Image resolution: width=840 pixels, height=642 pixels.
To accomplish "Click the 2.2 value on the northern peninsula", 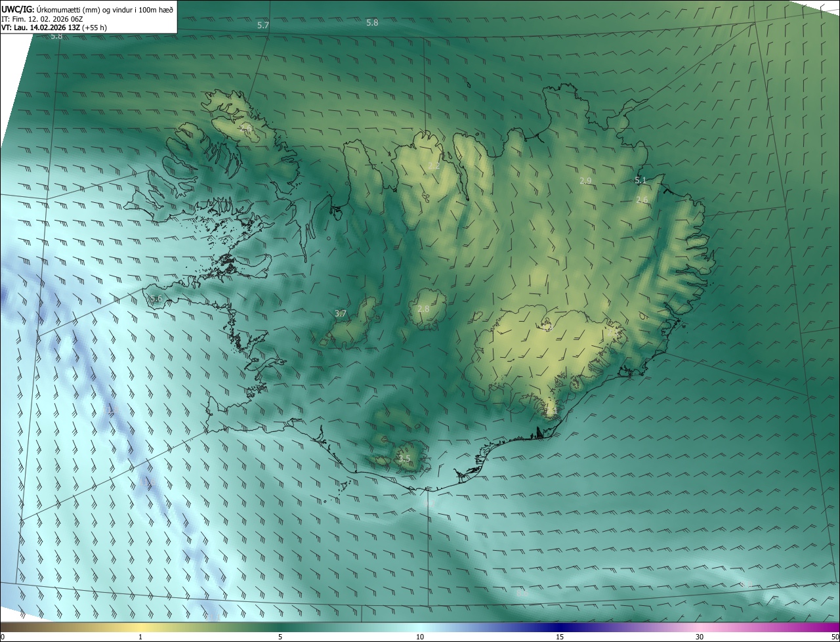I will pos(434,165).
